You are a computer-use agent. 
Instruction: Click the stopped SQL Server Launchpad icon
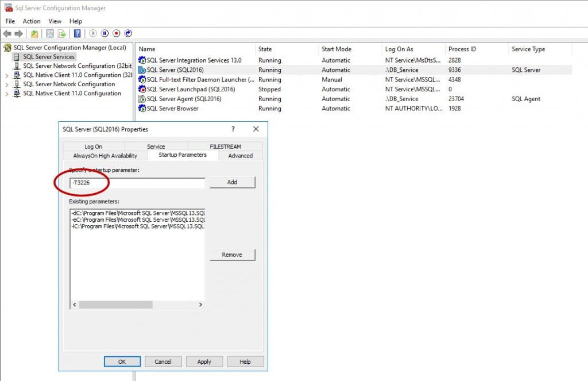tap(142, 89)
